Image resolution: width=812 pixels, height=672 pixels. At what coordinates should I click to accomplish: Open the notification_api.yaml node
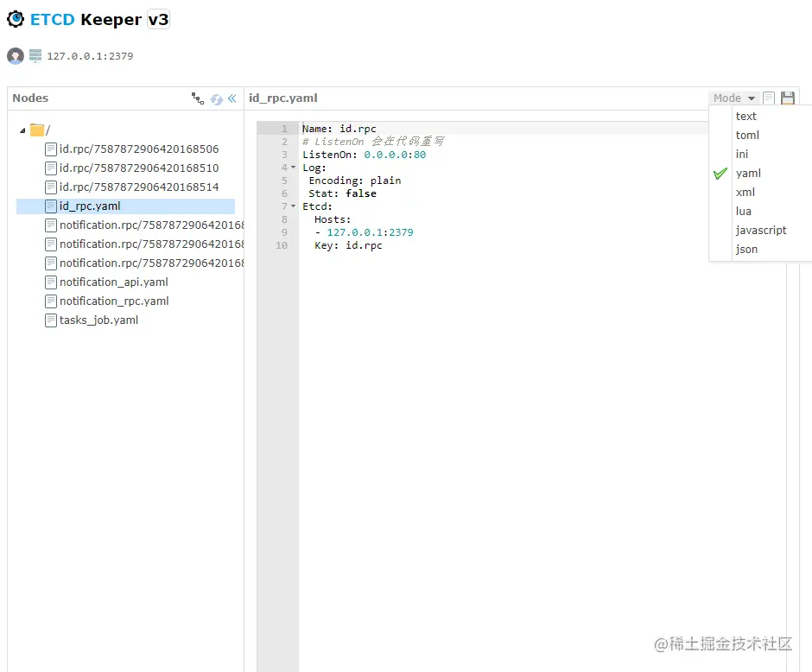click(113, 282)
